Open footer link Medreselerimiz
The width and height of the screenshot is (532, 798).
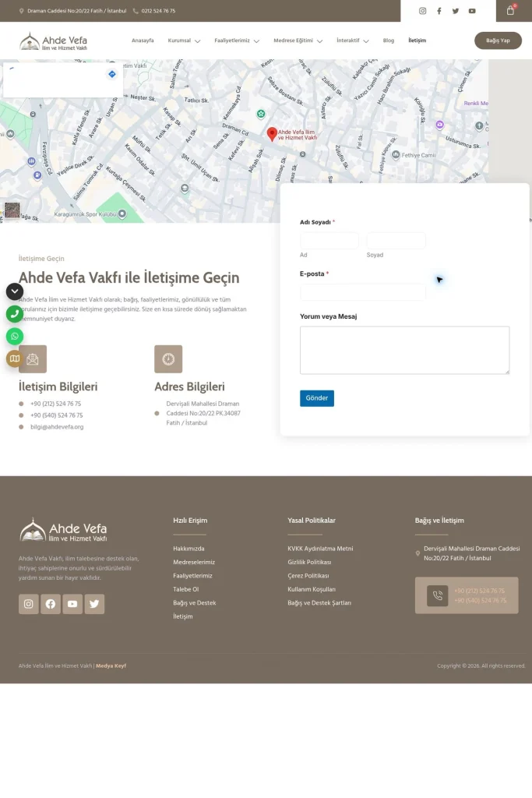pyautogui.click(x=194, y=563)
